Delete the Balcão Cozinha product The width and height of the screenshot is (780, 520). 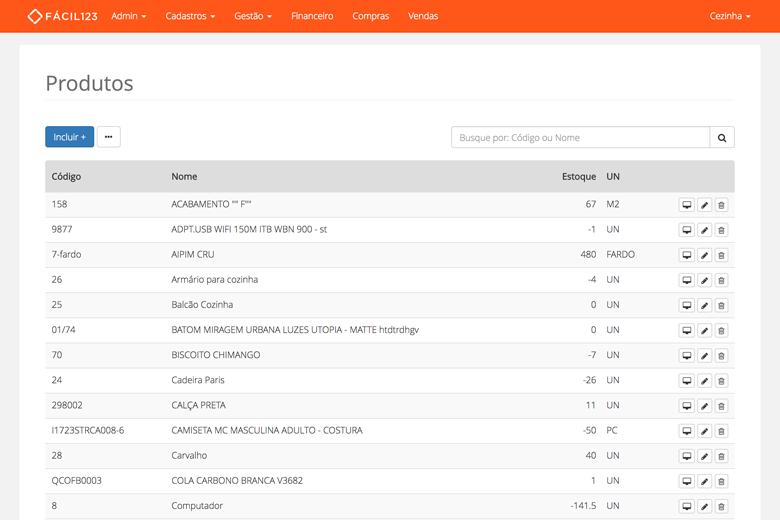point(721,305)
